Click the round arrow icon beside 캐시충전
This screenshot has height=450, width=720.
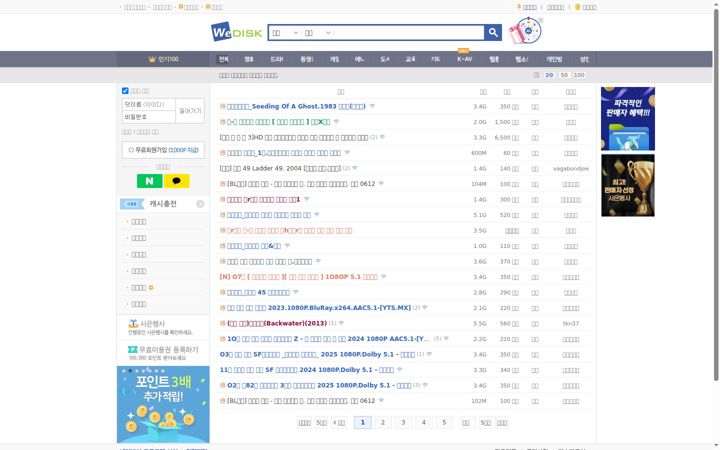tap(200, 204)
